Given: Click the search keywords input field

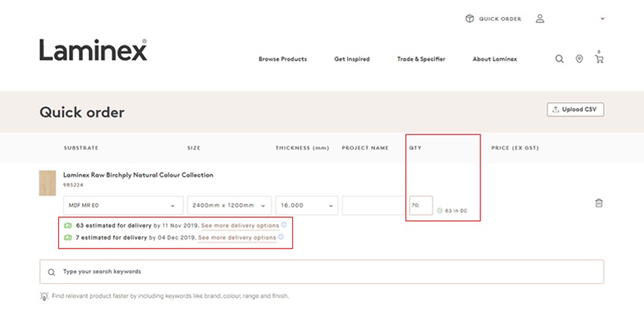Looking at the screenshot, I should click(321, 272).
